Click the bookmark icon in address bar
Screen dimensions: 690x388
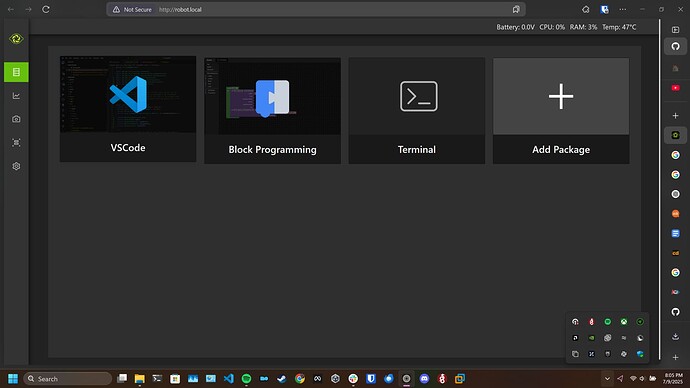[516, 9]
